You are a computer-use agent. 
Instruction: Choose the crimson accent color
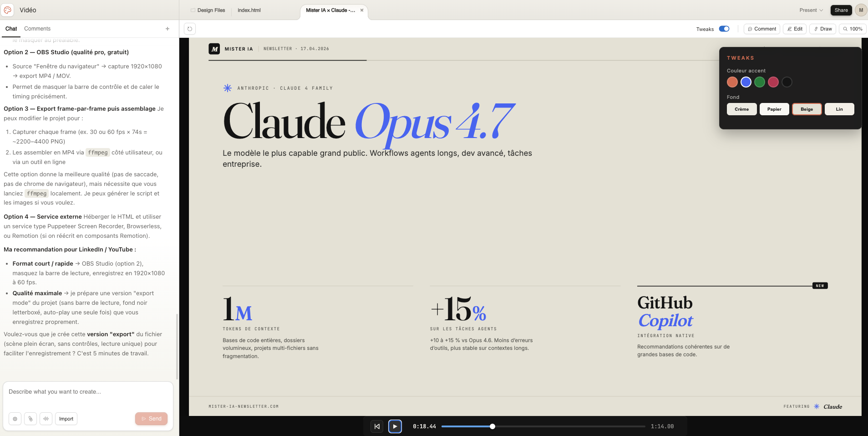pos(773,82)
